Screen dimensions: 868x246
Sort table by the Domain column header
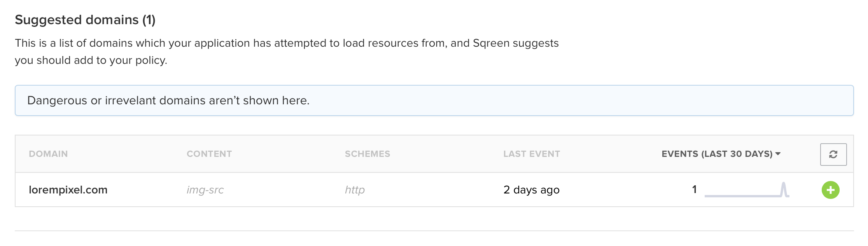(x=48, y=154)
